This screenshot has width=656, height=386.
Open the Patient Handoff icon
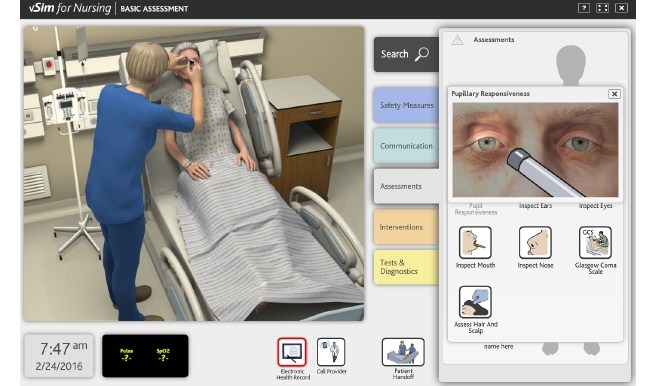coord(403,352)
